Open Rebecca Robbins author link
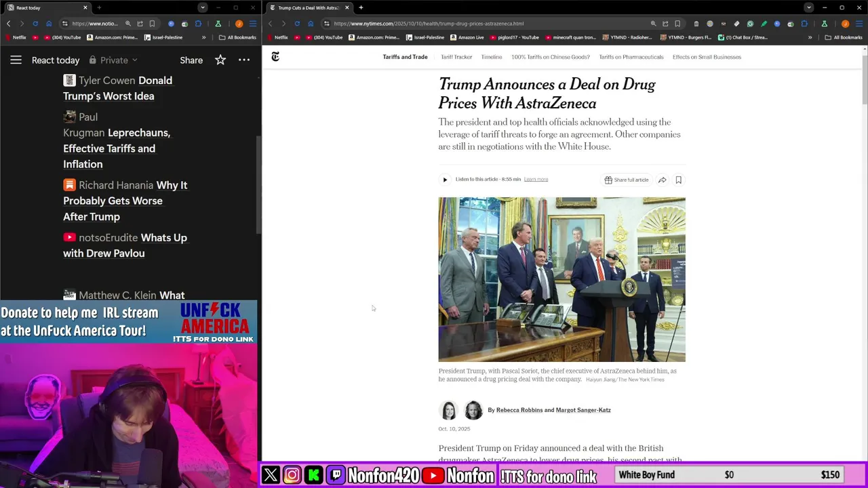The width and height of the screenshot is (868, 488). (x=519, y=410)
